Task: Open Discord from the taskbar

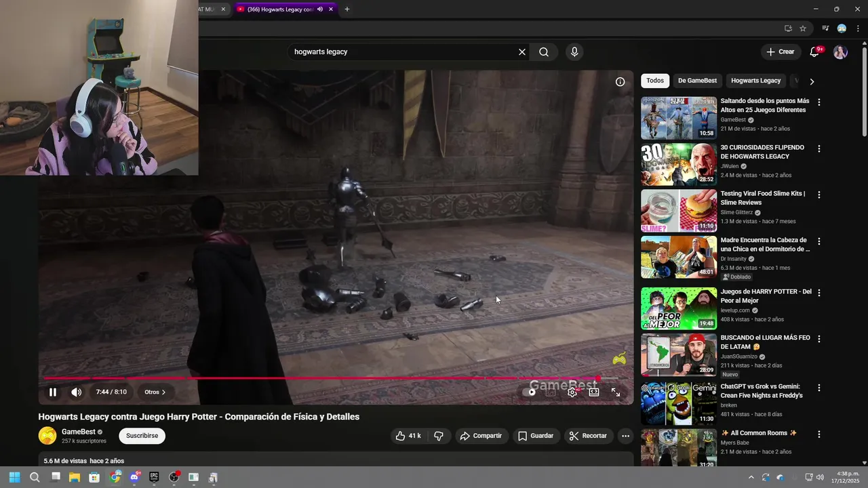Action: [x=134, y=477]
